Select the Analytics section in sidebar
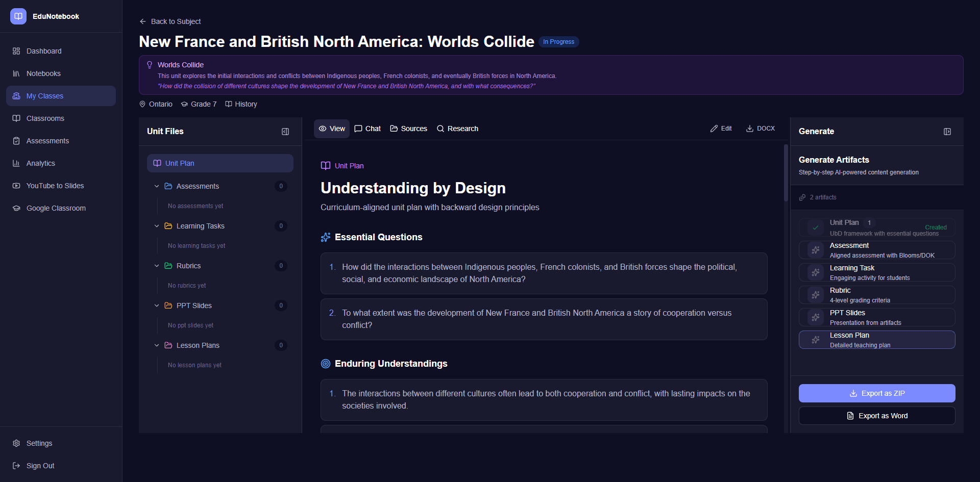This screenshot has height=482, width=980. pyautogui.click(x=41, y=163)
